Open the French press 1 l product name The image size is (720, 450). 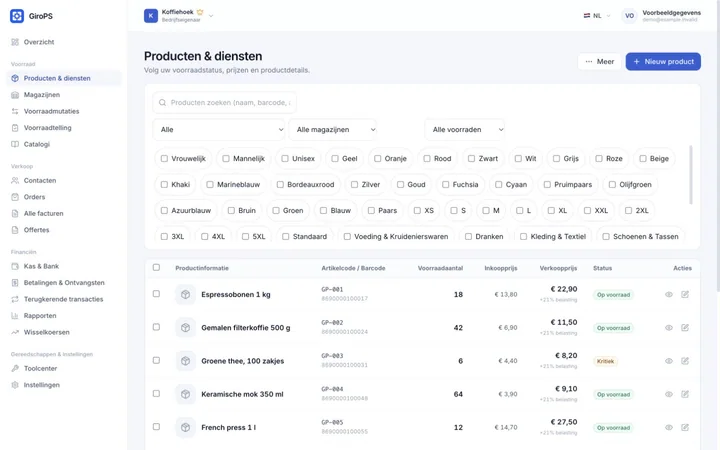[x=229, y=428]
